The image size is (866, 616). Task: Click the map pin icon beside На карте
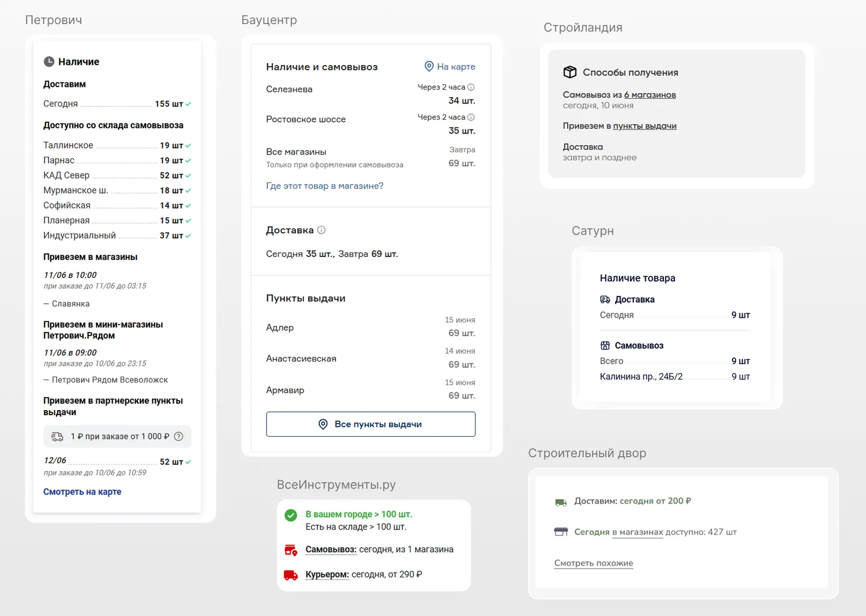429,66
